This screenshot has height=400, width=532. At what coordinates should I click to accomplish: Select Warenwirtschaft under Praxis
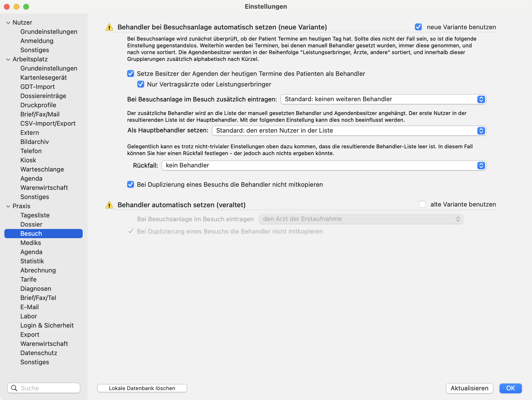(44, 344)
